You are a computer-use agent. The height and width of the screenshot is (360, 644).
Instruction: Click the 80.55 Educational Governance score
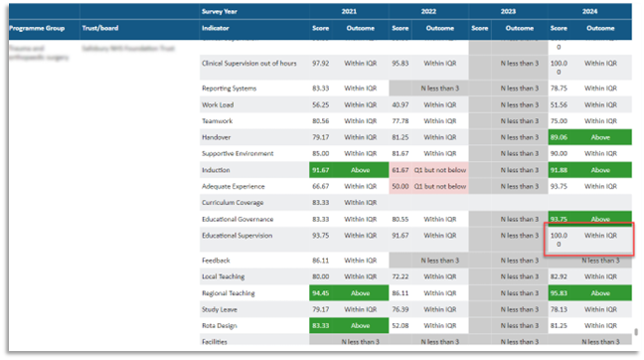(x=401, y=220)
